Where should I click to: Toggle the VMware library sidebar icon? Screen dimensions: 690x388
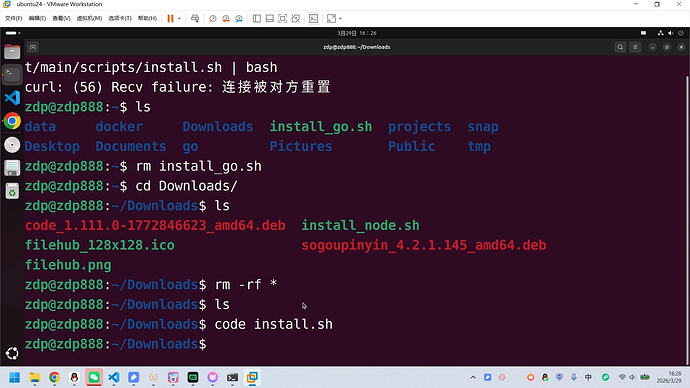pyautogui.click(x=257, y=18)
